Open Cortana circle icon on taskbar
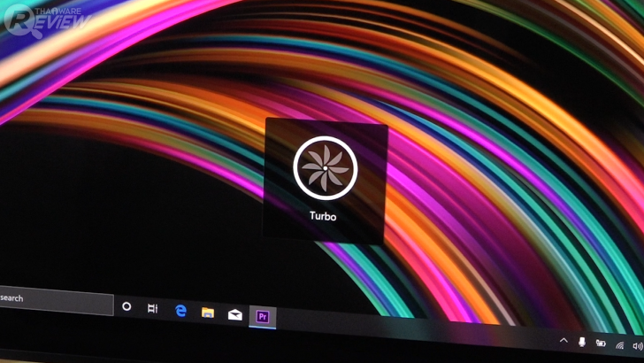The width and height of the screenshot is (644, 363). click(x=126, y=306)
